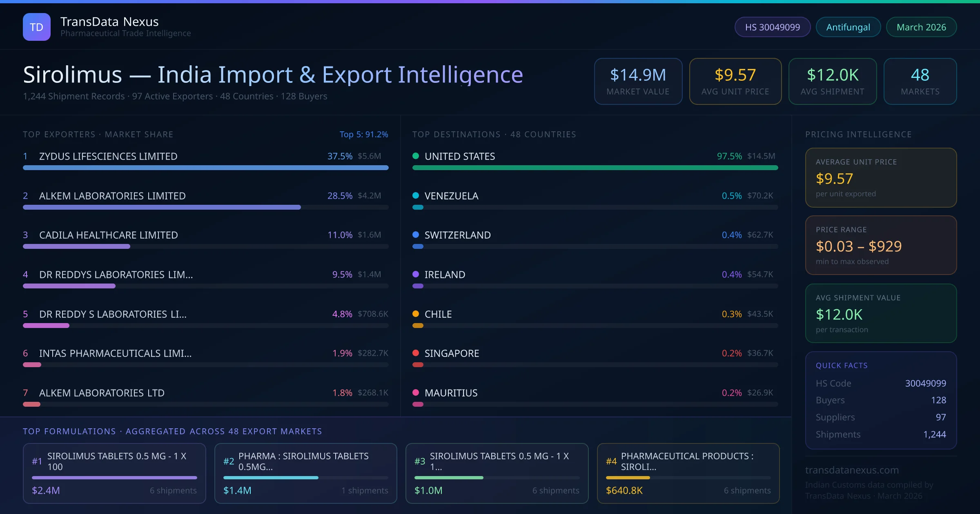Open the #1 Sirolimus Tablets formulation card
This screenshot has width=980, height=514.
114,473
